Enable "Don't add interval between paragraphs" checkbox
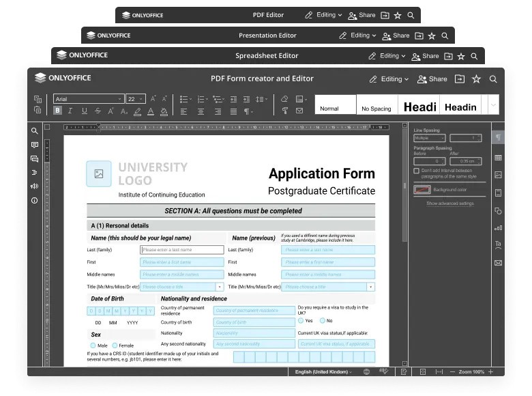Screen dimensions: 532x396 (417, 171)
